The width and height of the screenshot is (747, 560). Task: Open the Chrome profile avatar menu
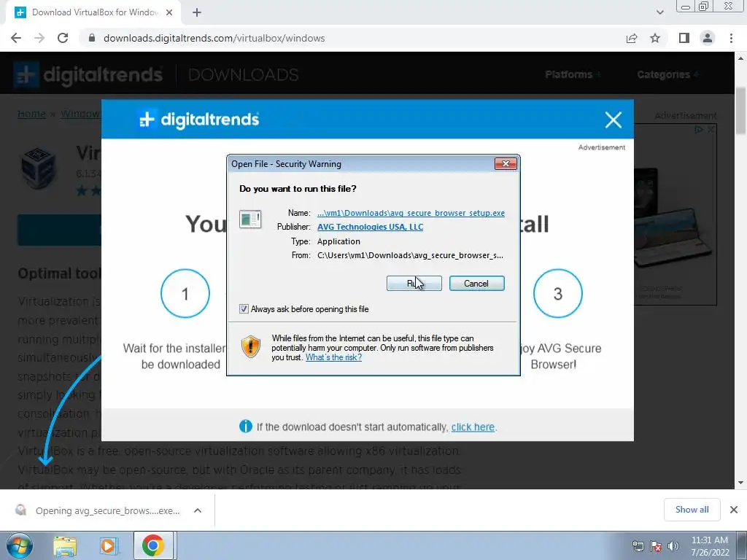(x=708, y=38)
